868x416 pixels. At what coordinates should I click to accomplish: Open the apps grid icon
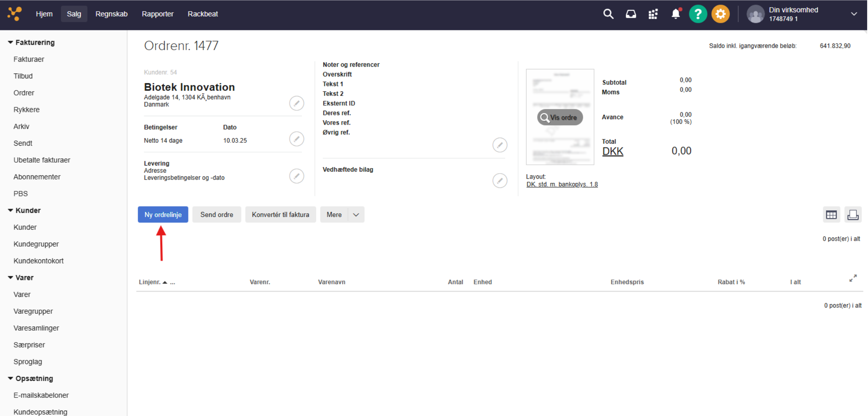653,14
